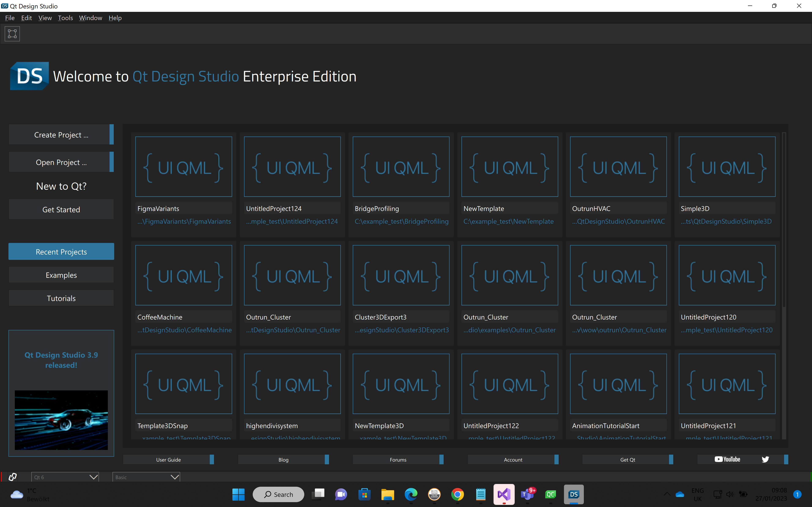The width and height of the screenshot is (812, 507).
Task: Expand the Basic style dropdown
Action: point(146,477)
